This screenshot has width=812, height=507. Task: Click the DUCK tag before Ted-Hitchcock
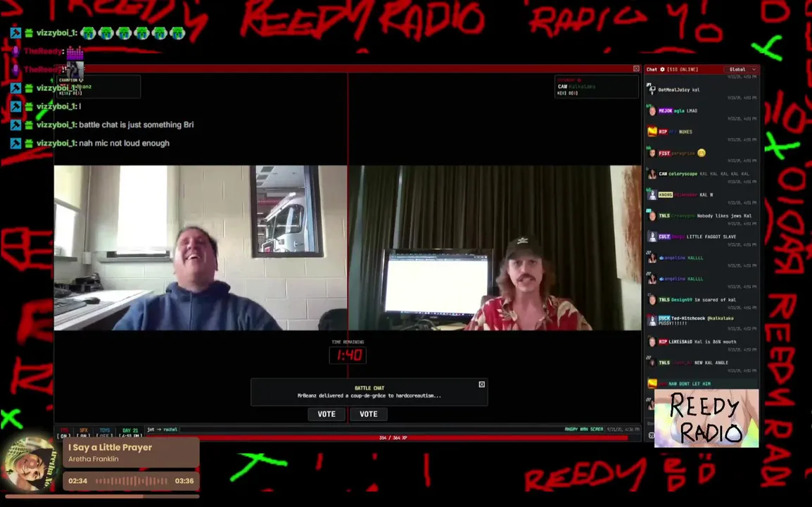[x=664, y=318]
